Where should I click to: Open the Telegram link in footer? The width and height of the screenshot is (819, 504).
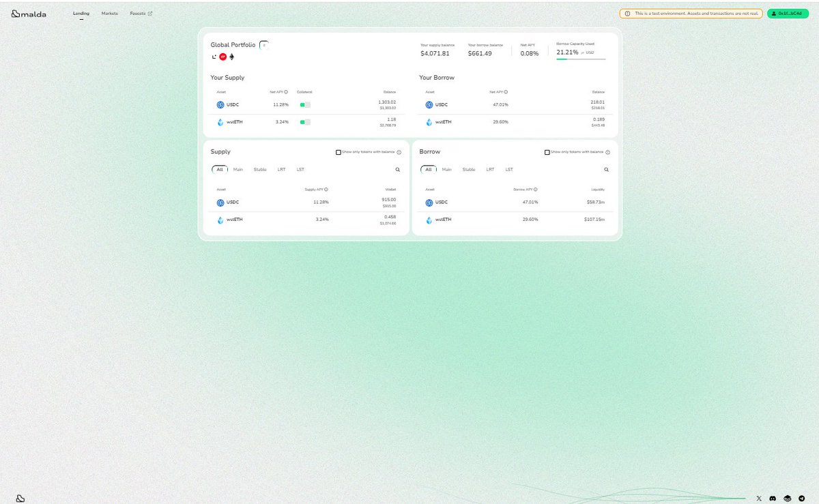tap(801, 499)
